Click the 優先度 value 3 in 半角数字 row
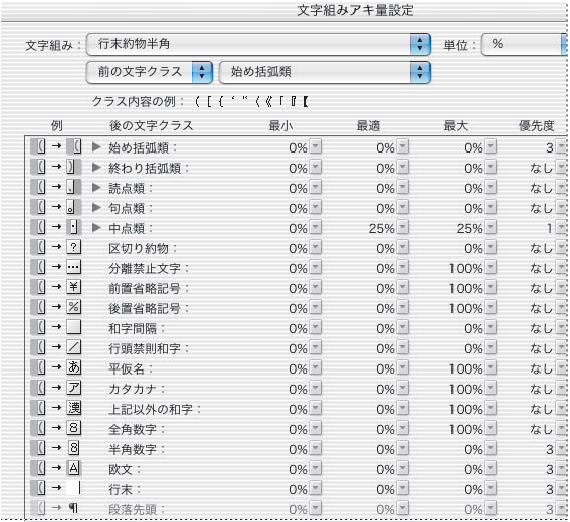This screenshot has width=570, height=522. [549, 449]
